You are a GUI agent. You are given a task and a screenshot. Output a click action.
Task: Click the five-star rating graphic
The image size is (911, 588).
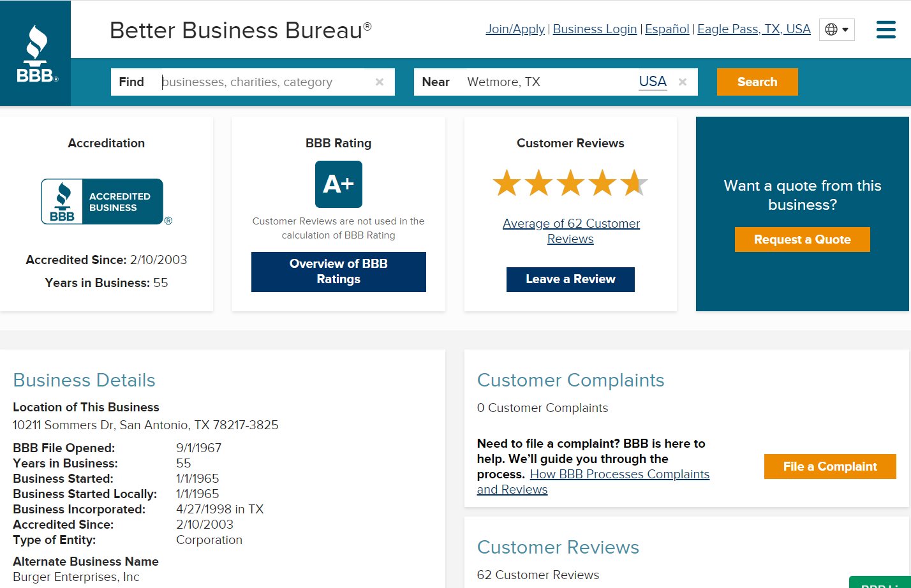tap(570, 183)
